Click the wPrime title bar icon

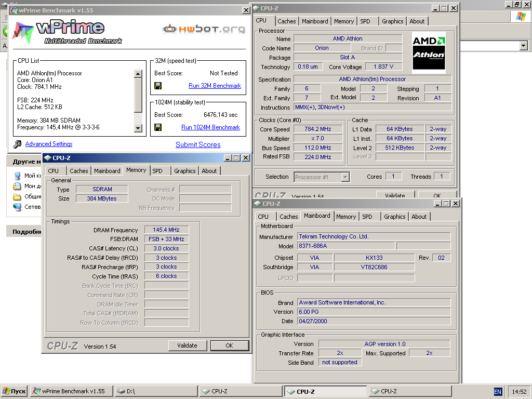pyautogui.click(x=14, y=10)
